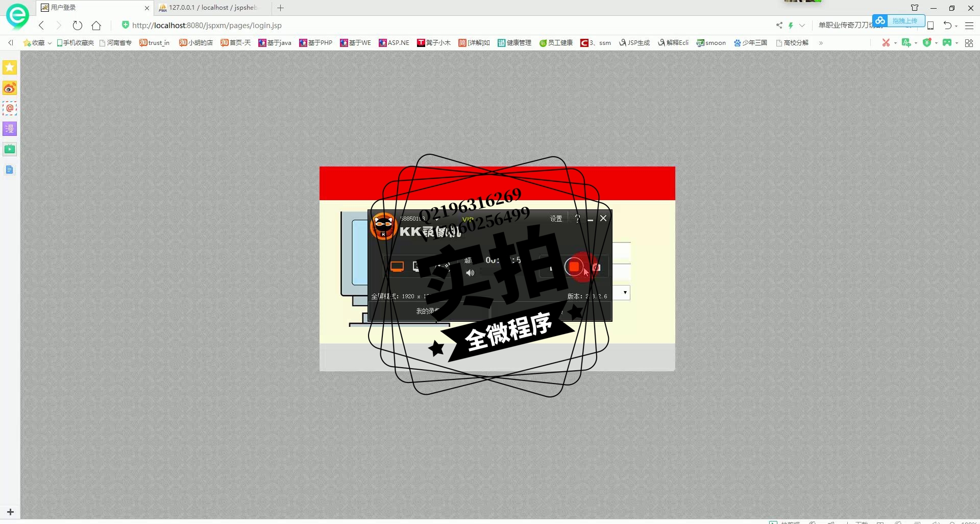Click the KK录像机 fullscreen monitor mode icon
Screen dimensions: 980x524
397,267
